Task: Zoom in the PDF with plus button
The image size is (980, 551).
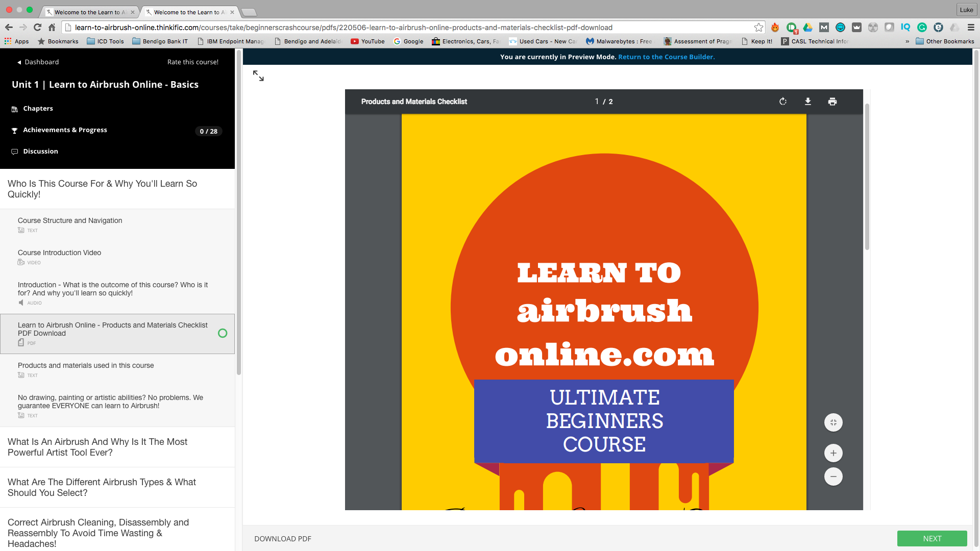Action: click(834, 453)
